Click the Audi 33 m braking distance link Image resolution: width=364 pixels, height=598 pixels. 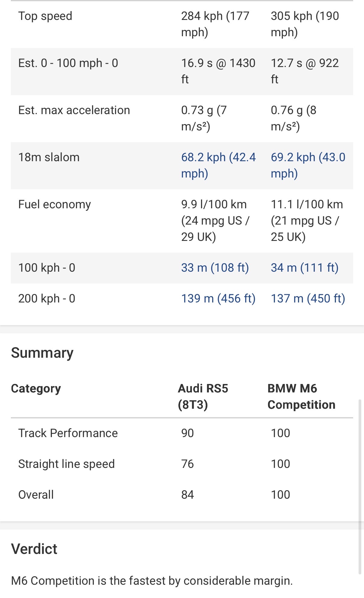[x=215, y=268]
